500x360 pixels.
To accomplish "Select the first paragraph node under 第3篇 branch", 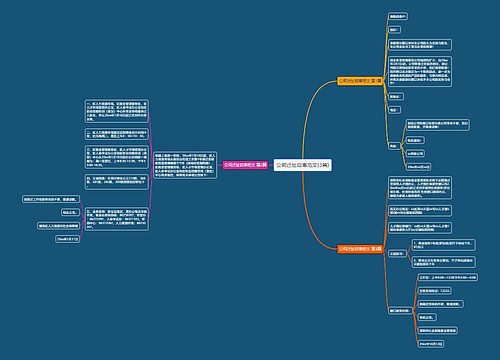I will (x=420, y=189).
